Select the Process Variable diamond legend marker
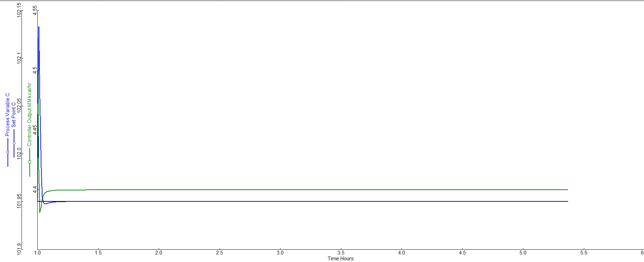Viewport: 644px width, 262px height. click(8, 152)
